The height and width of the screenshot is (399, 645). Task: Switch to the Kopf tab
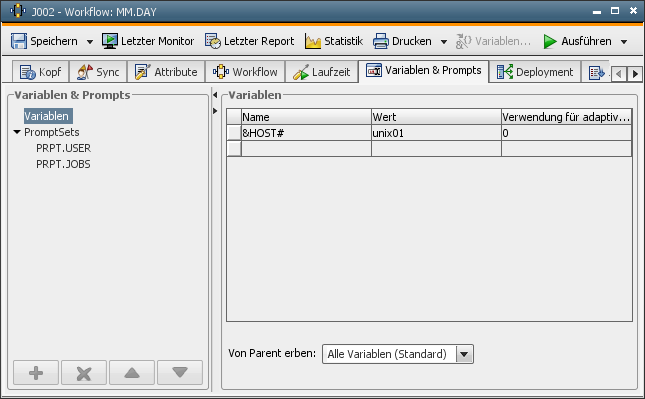(40, 72)
